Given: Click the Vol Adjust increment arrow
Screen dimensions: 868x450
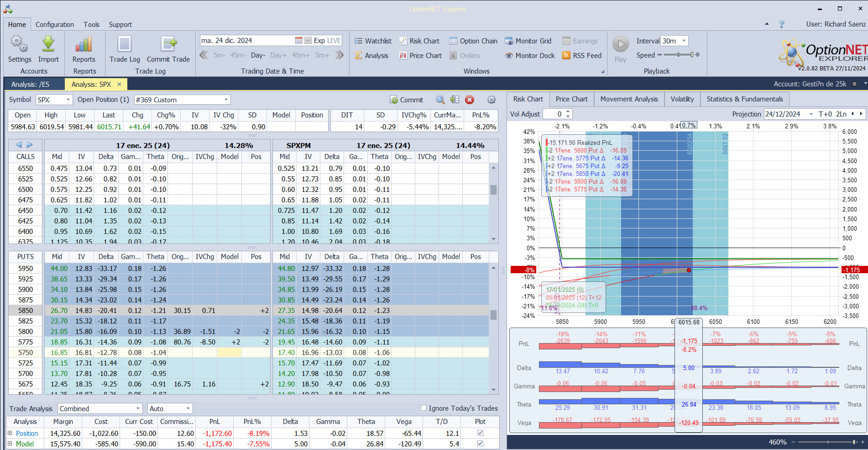Looking at the screenshot, I should [568, 111].
